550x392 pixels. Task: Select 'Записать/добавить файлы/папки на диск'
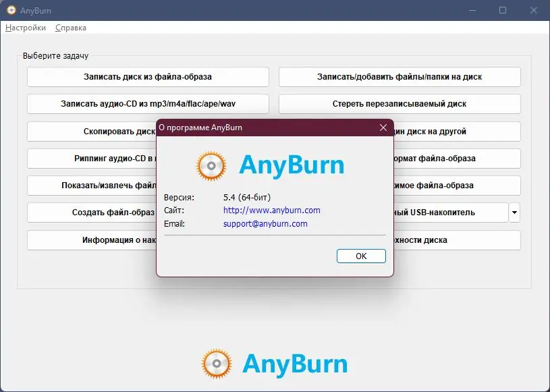tap(398, 76)
